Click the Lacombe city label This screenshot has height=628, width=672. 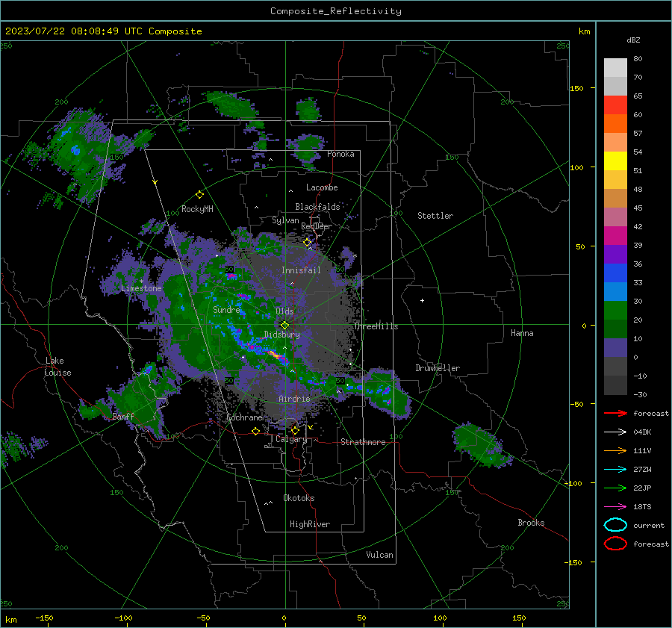pos(322,187)
